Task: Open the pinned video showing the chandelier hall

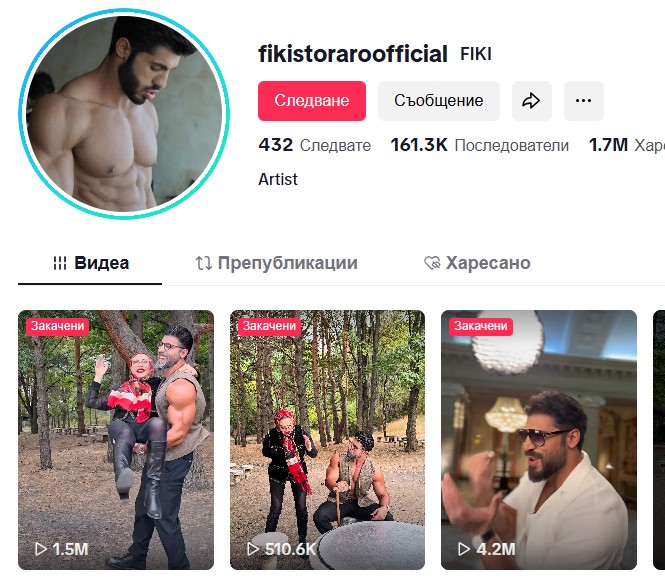Action: [539, 440]
